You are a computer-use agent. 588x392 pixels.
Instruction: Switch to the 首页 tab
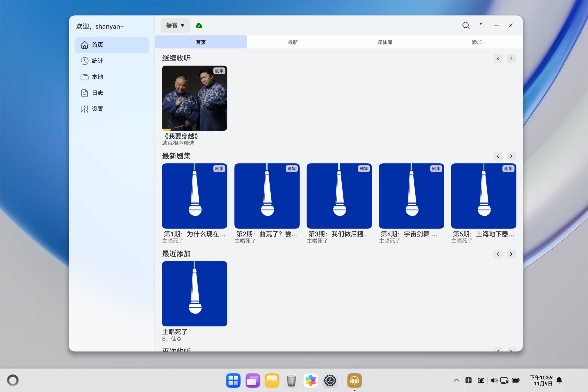pyautogui.click(x=201, y=42)
